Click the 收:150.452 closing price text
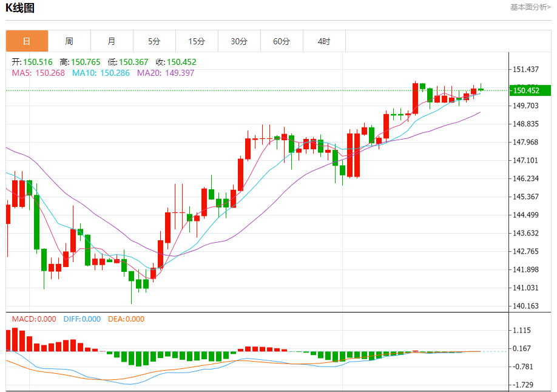This screenshot has height=392, width=557. (176, 62)
